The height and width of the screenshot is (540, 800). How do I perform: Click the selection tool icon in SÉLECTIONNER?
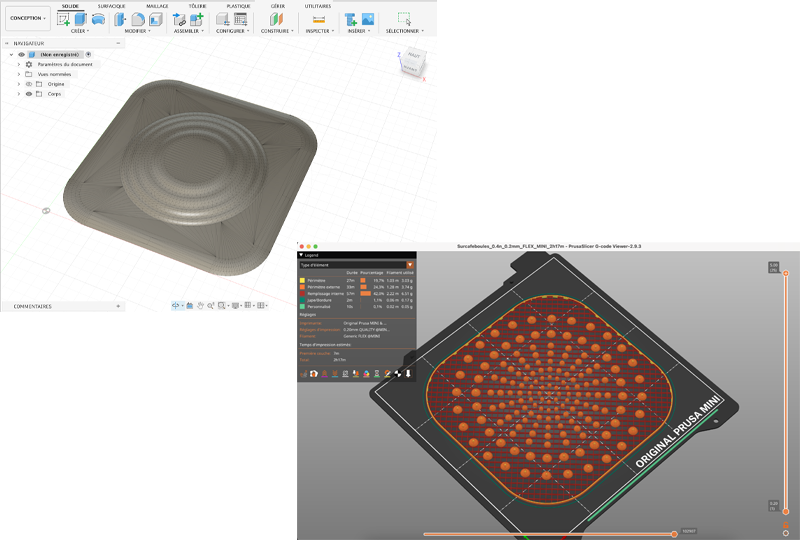pos(403,19)
